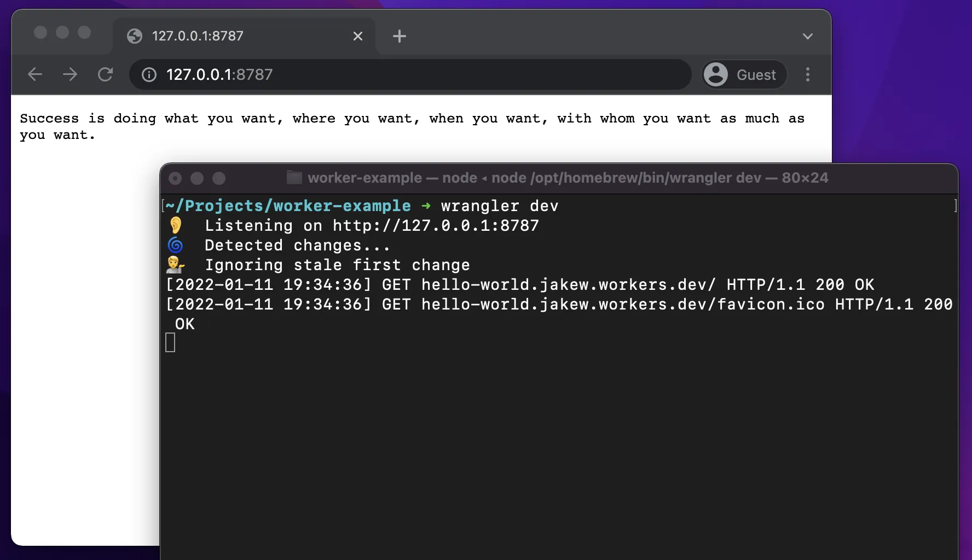Click 'Ignoring stale first change' line

point(337,265)
